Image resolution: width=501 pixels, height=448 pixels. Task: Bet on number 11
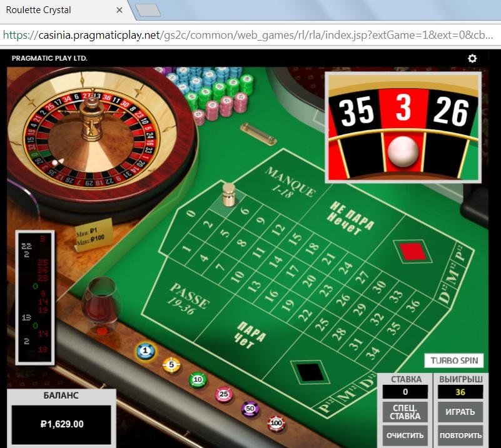point(259,252)
